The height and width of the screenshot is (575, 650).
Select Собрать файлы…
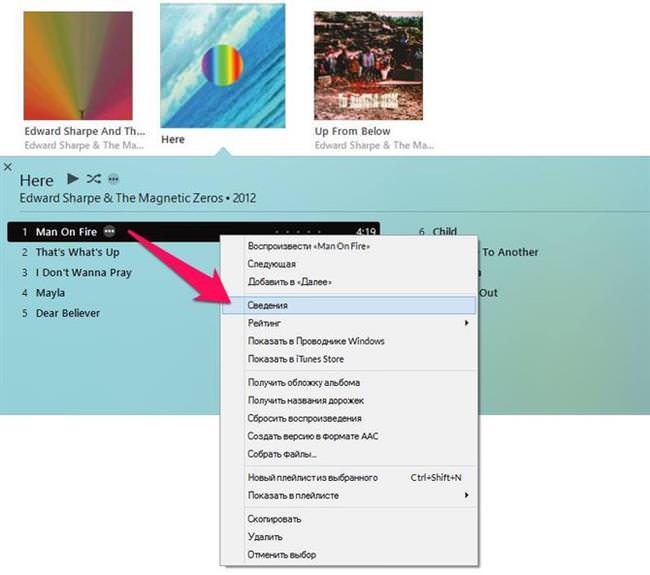(x=349, y=454)
